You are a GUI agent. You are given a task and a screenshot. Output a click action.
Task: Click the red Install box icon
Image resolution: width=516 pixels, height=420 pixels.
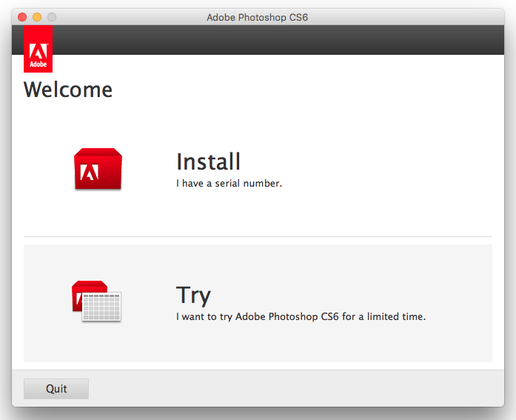pos(98,170)
